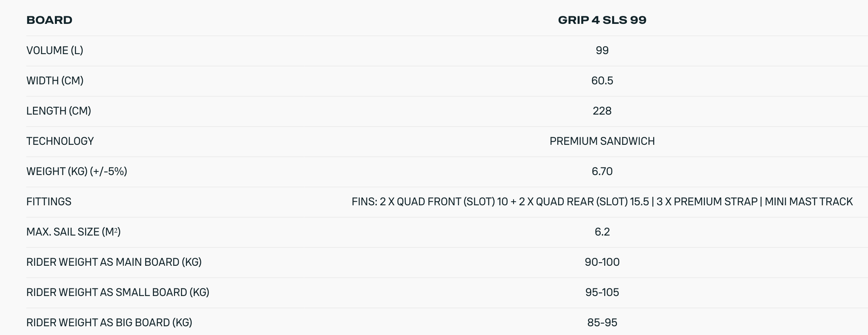This screenshot has width=868, height=335.
Task: Click the WIDTH (CM) row label
Action: (55, 81)
